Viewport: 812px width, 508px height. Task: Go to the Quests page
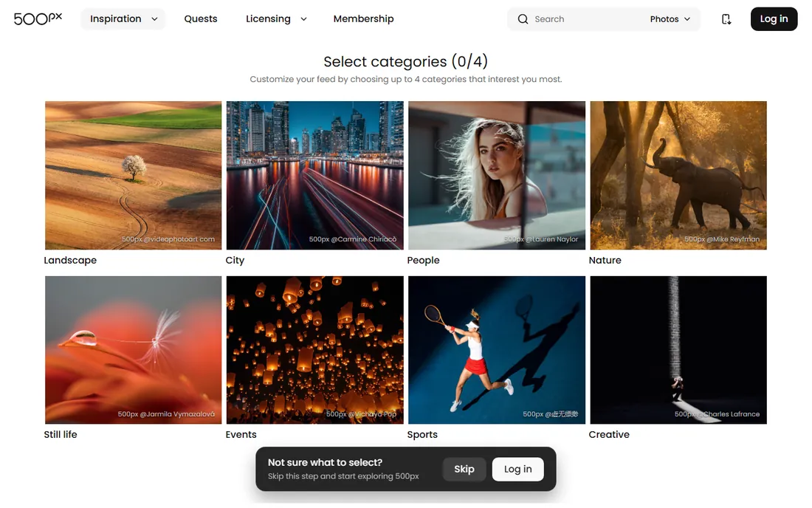(x=200, y=19)
